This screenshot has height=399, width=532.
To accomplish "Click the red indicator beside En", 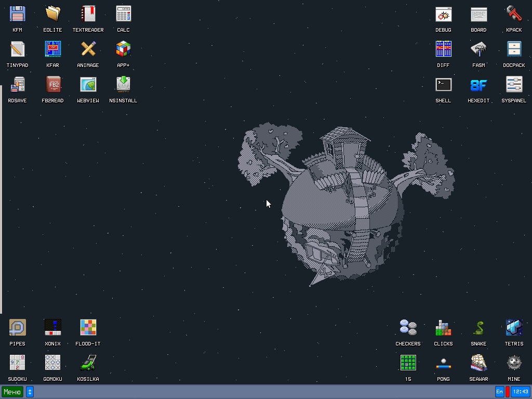I will coord(508,392).
